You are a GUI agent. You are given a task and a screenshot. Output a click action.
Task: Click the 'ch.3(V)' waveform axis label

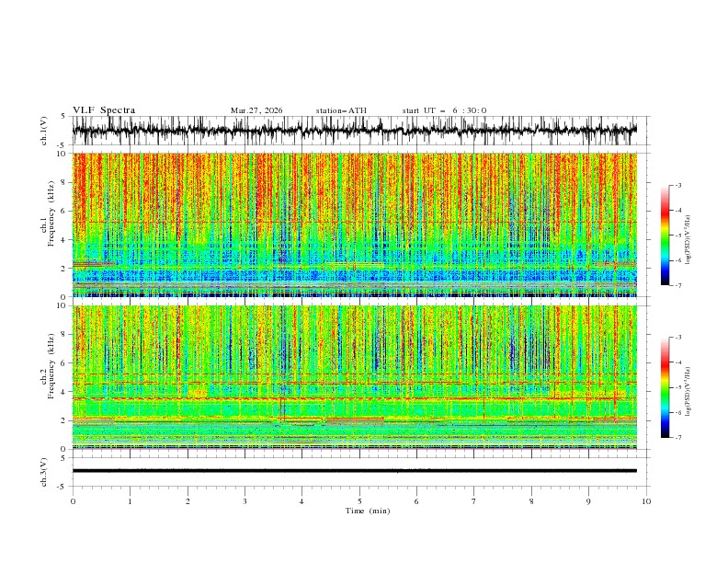(x=44, y=472)
